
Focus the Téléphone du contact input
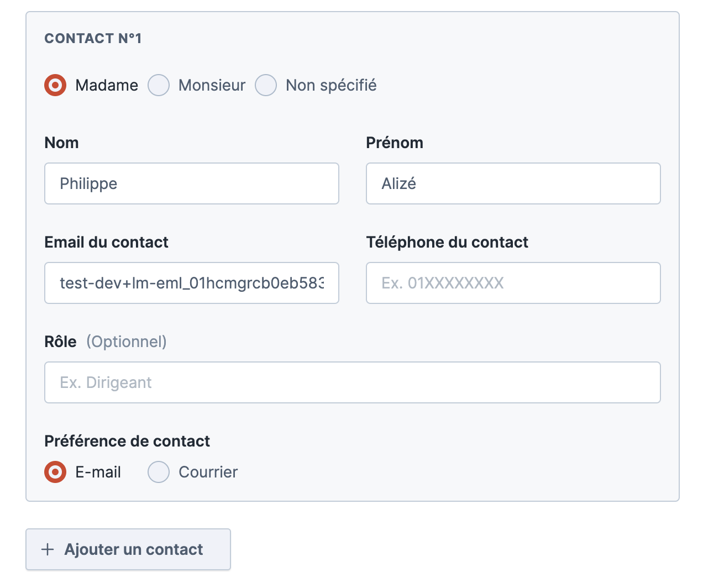(513, 283)
